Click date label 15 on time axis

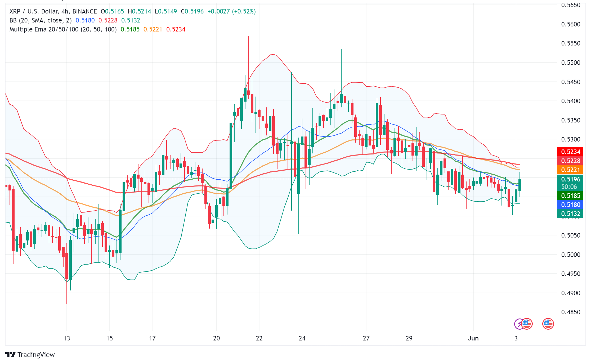pyautogui.click(x=110, y=338)
